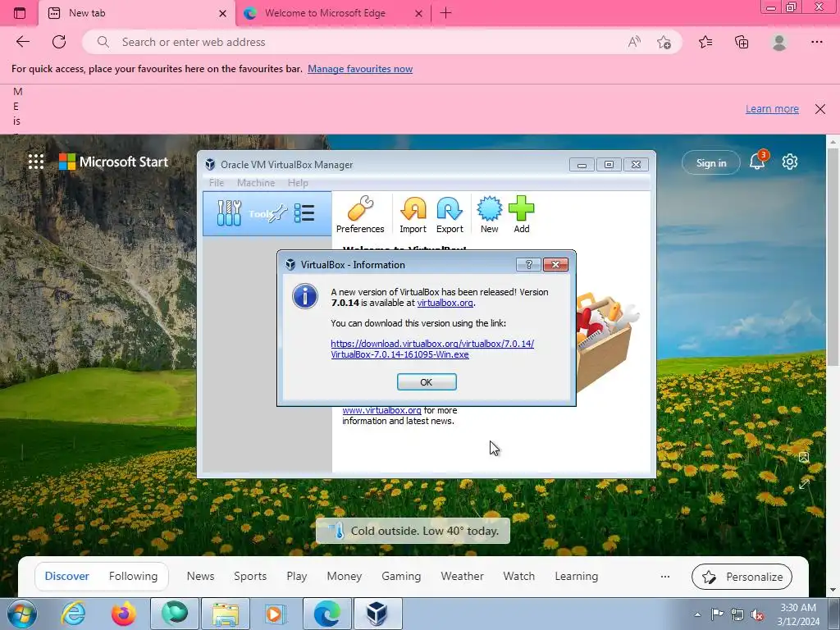The height and width of the screenshot is (630, 840).
Task: Open Microsoft Start page settings gear
Action: (x=790, y=162)
